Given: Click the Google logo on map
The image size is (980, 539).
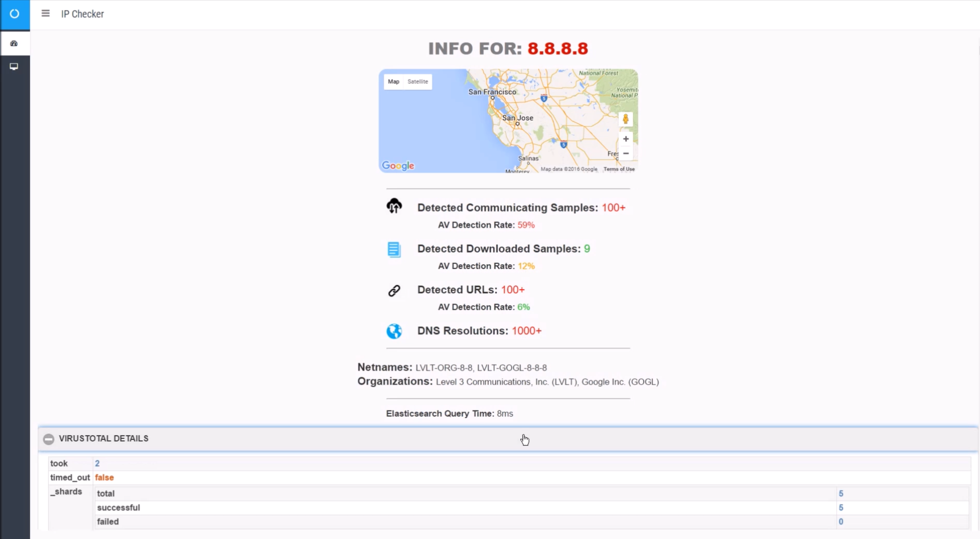Looking at the screenshot, I should coord(398,166).
